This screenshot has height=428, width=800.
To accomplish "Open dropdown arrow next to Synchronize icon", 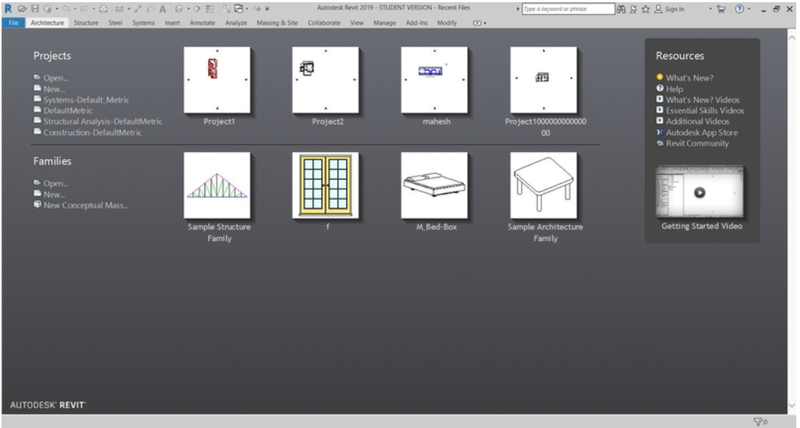I will [57, 9].
